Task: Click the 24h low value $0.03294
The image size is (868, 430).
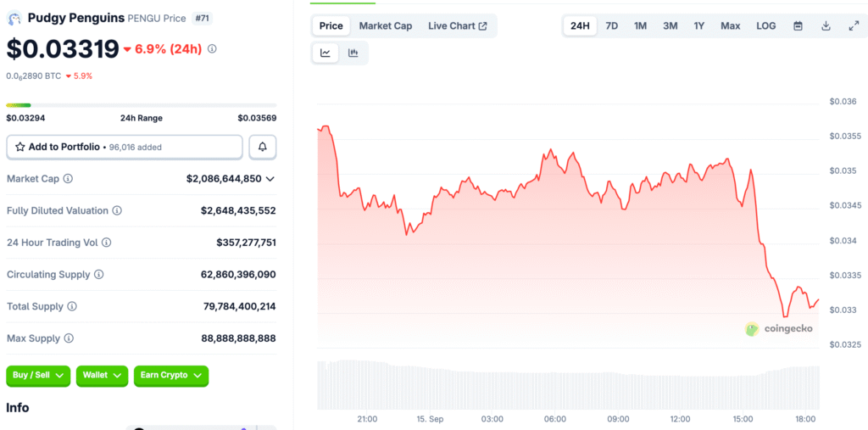Action: pos(25,118)
